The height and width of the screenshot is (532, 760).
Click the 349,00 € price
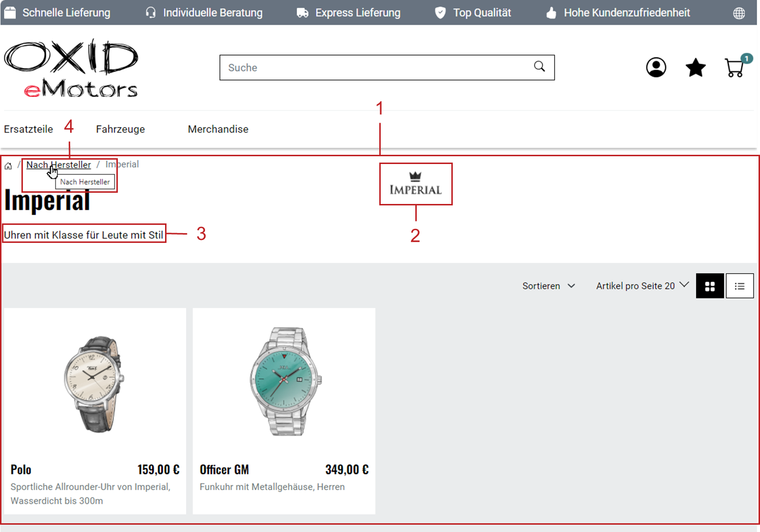click(x=347, y=469)
